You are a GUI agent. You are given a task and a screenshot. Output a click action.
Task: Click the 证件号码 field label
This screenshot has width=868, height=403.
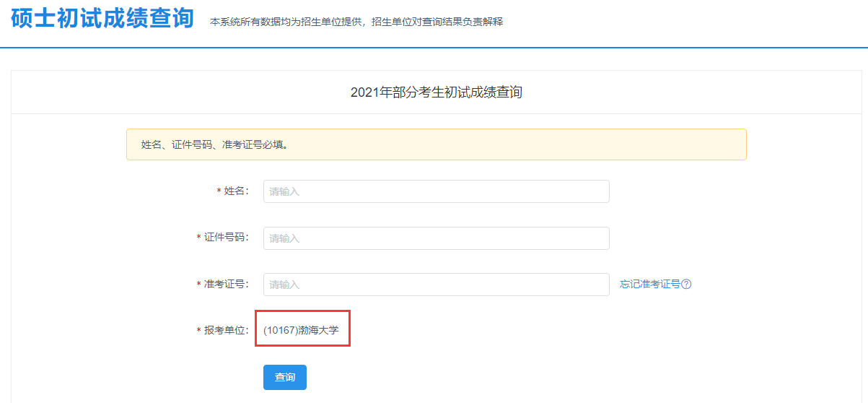tap(226, 238)
